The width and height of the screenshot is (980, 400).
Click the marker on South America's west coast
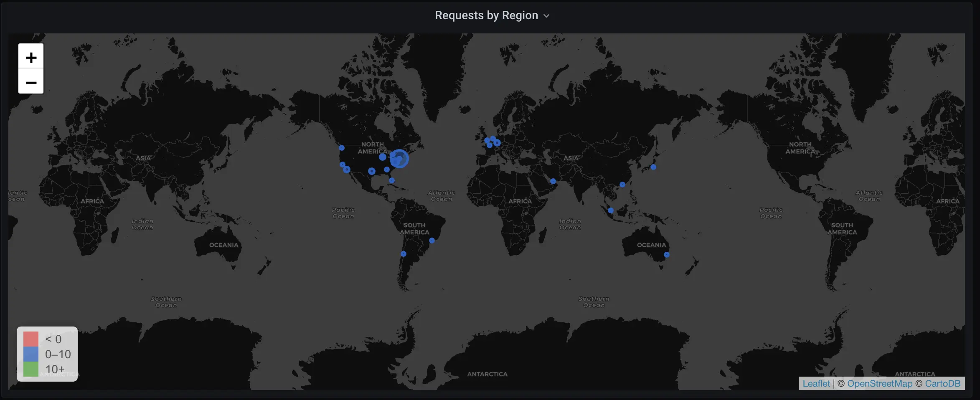[x=404, y=254]
